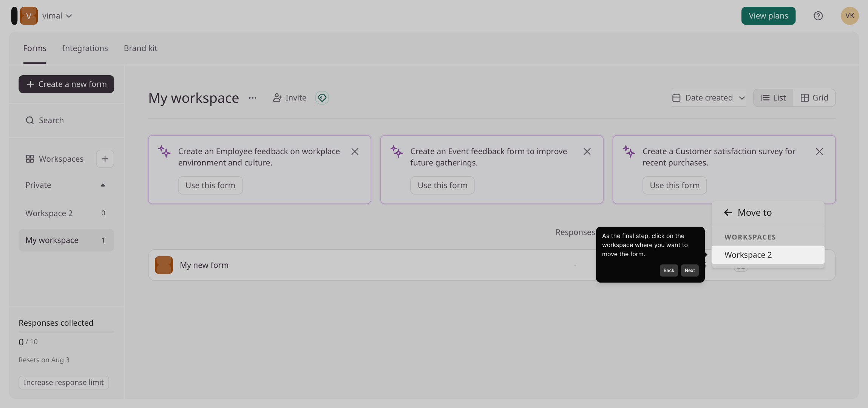Image resolution: width=868 pixels, height=408 pixels.
Task: Open the Date created sort dropdown
Action: point(709,98)
